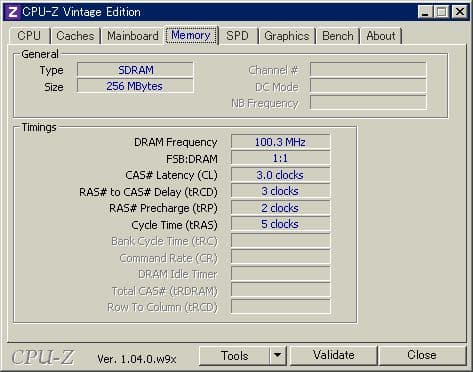Click the Tools button
This screenshot has height=372, width=473.
[234, 356]
